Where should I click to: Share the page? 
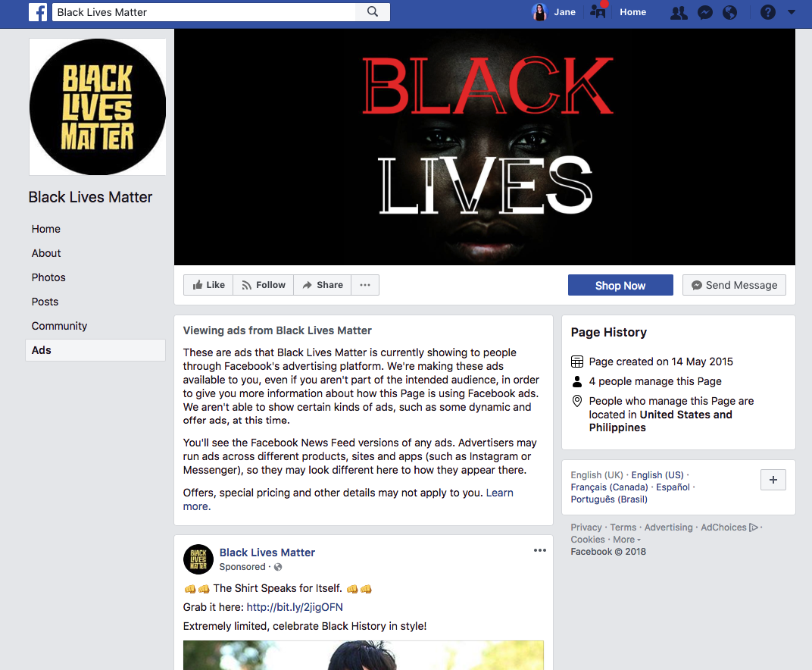coord(322,285)
